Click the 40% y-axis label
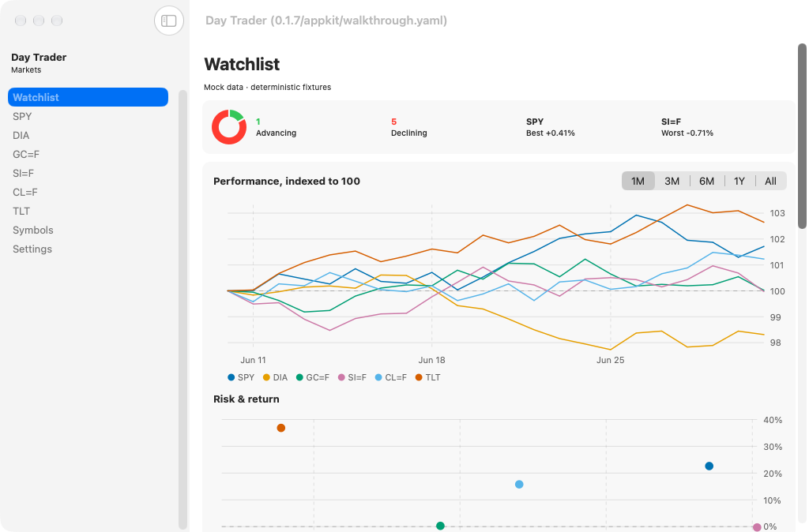This screenshot has width=809, height=532. (773, 420)
